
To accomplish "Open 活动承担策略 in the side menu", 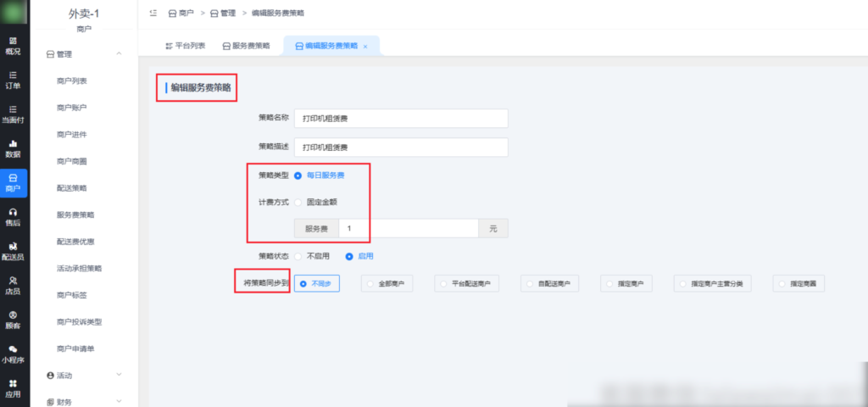I will pyautogui.click(x=79, y=268).
